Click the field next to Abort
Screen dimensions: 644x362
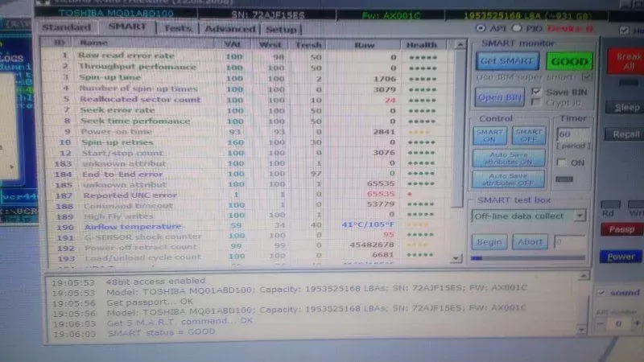(569, 242)
